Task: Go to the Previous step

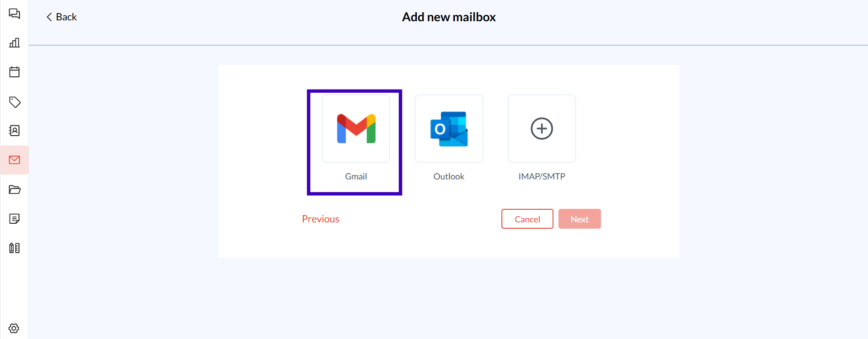Action: click(x=320, y=219)
